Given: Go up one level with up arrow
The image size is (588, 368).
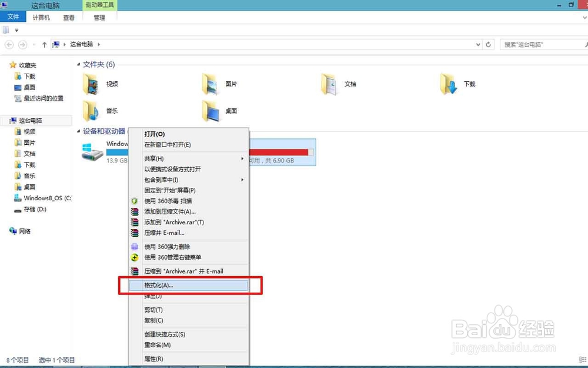Looking at the screenshot, I should 44,45.
